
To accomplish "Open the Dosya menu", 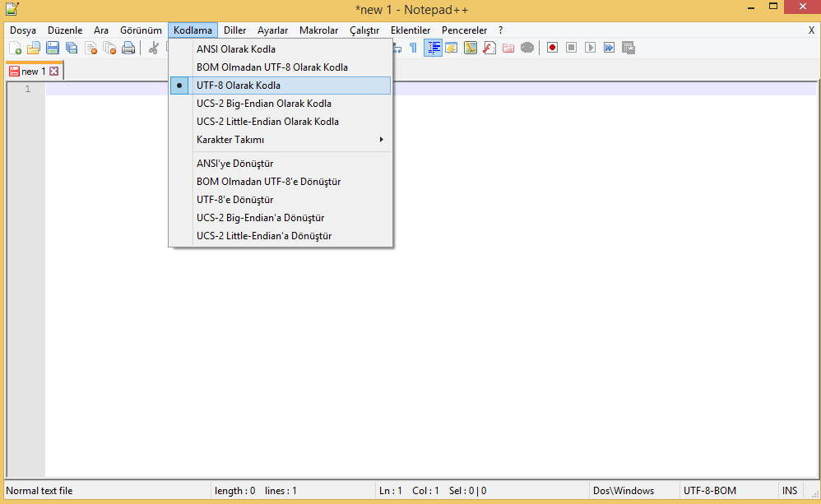I will coord(23,30).
